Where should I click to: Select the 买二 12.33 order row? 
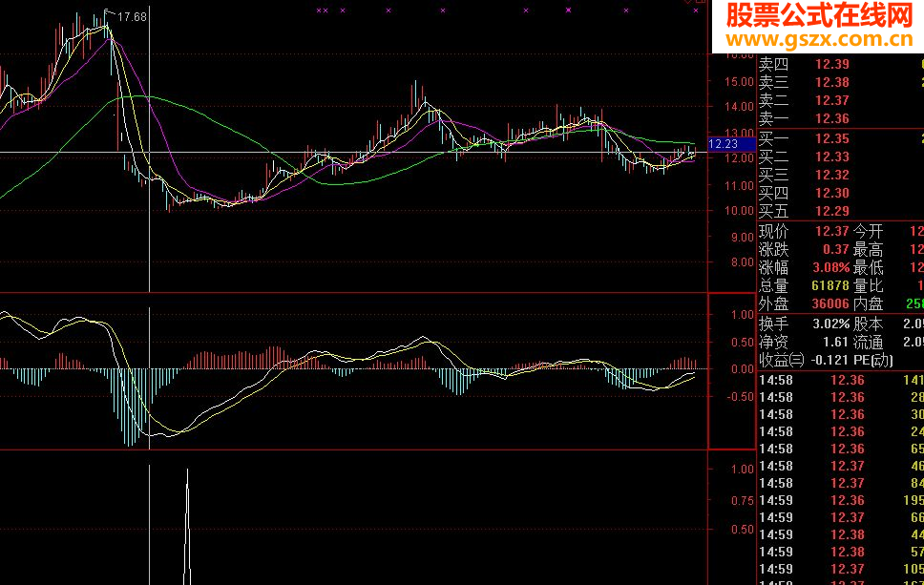pos(841,157)
